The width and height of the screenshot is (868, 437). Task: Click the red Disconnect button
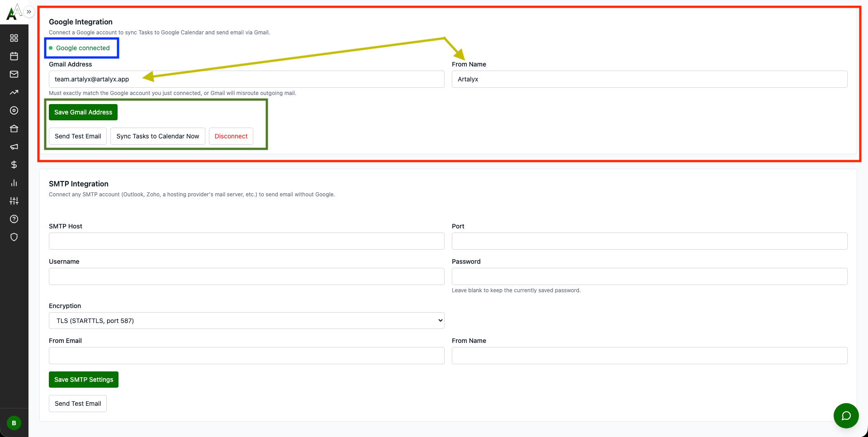[231, 136]
